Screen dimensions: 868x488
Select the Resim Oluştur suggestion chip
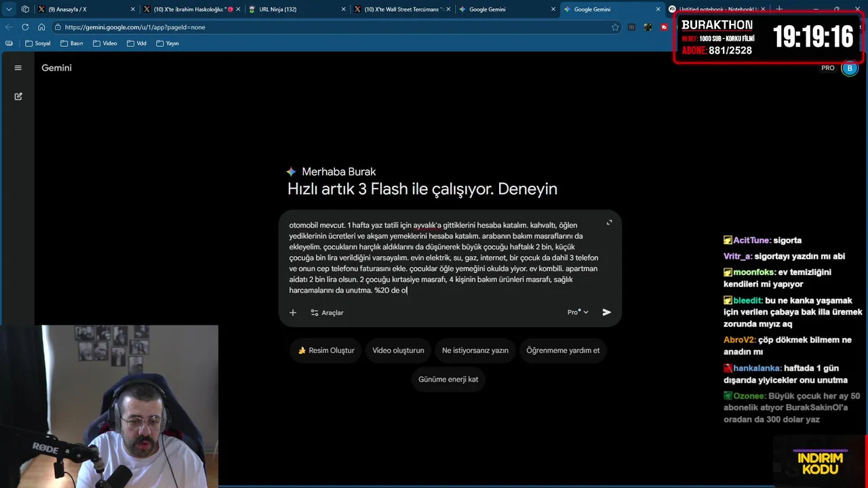coord(326,350)
